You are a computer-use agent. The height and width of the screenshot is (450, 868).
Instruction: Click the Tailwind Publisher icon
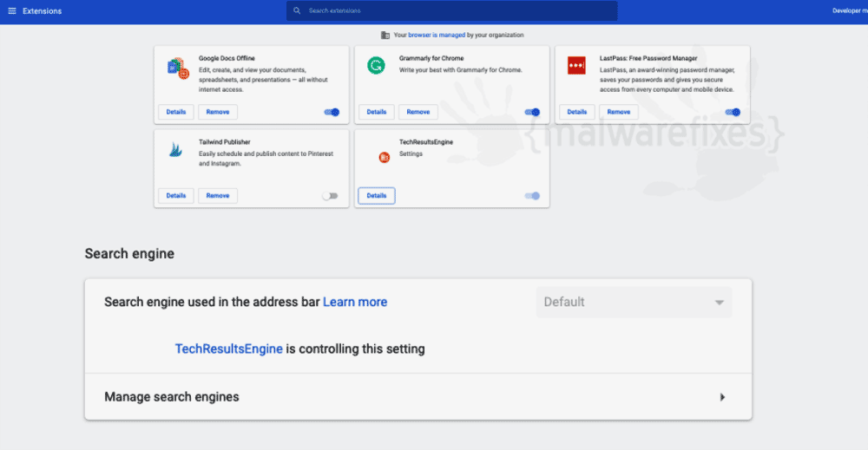coord(175,149)
